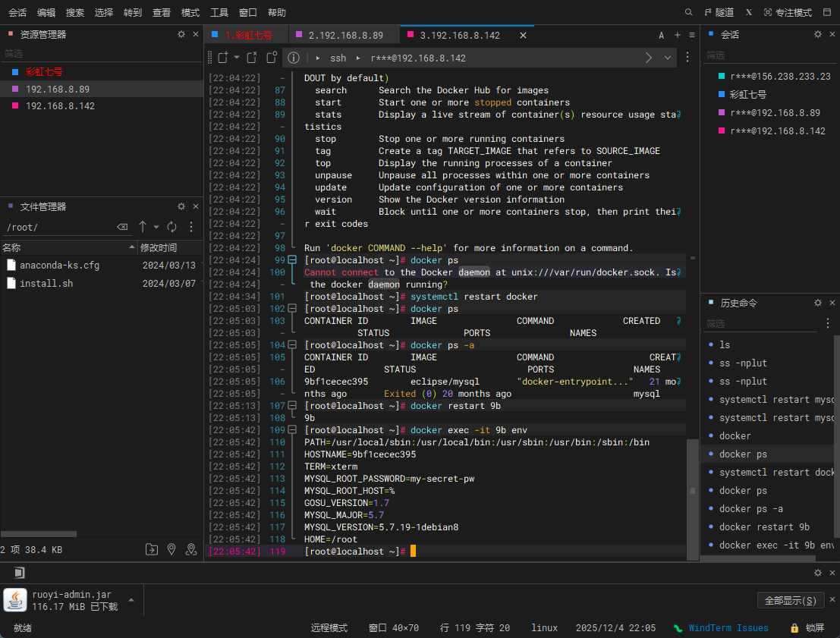Click the 全部显示 (Show all) button
Screen dimensions: 840x638
pos(791,600)
